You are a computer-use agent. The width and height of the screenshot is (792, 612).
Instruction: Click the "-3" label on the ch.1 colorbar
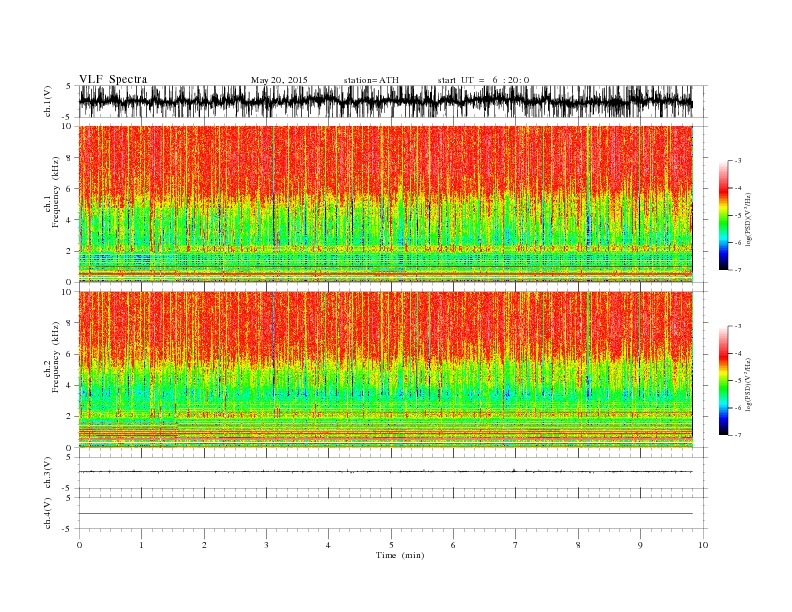click(x=738, y=161)
